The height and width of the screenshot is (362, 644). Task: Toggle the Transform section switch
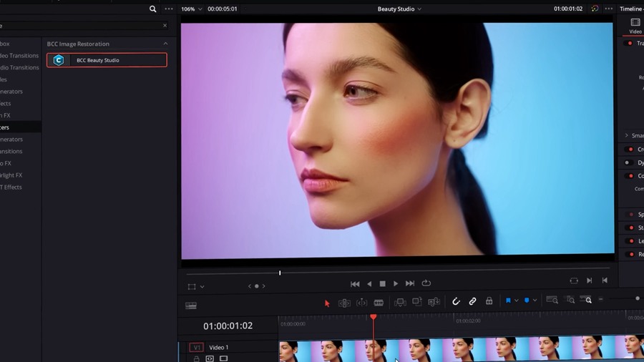coord(628,43)
